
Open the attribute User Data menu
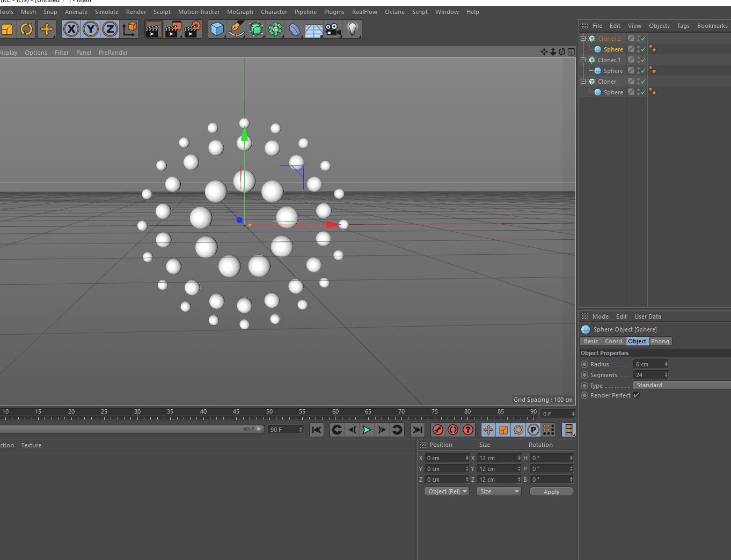coord(648,316)
